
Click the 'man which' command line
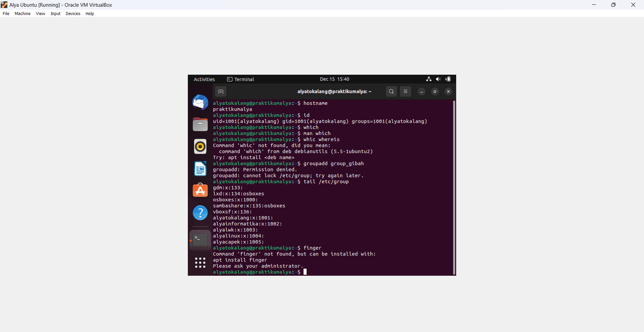click(317, 133)
